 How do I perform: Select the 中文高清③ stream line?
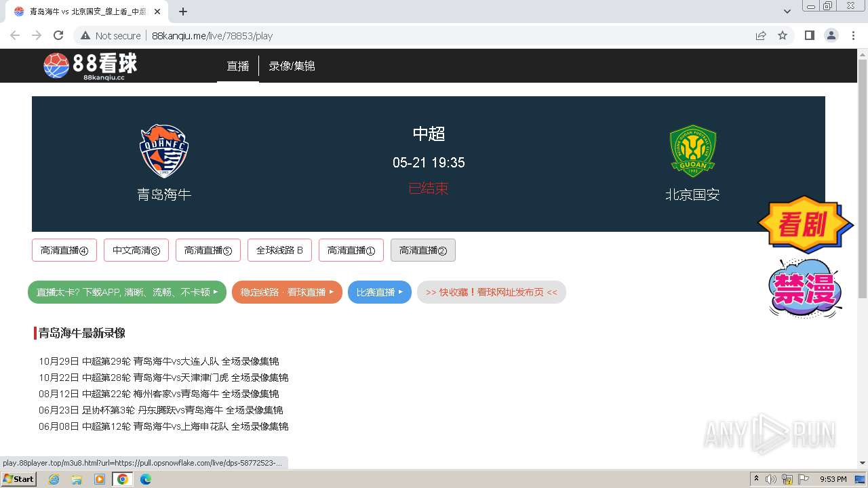[x=136, y=250]
